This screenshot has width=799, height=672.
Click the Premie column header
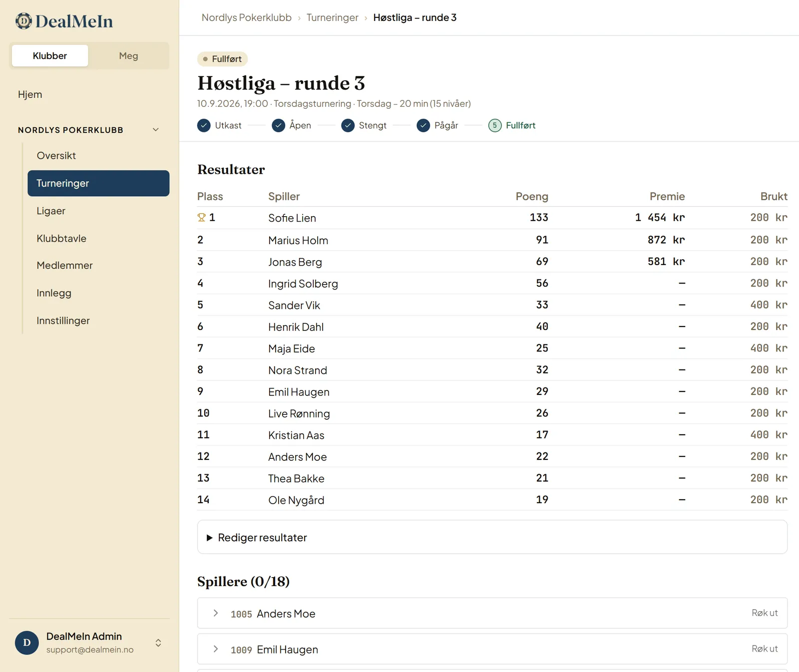pyautogui.click(x=667, y=196)
